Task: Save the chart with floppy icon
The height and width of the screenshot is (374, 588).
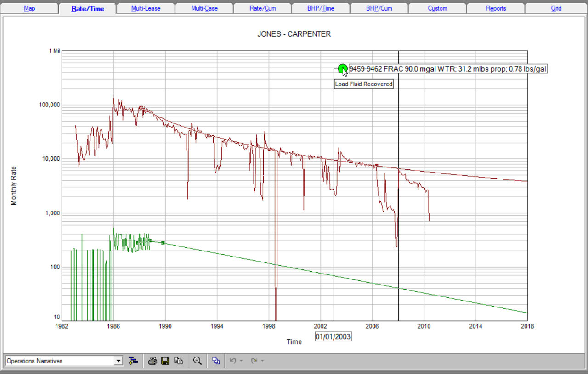Action: click(x=165, y=361)
